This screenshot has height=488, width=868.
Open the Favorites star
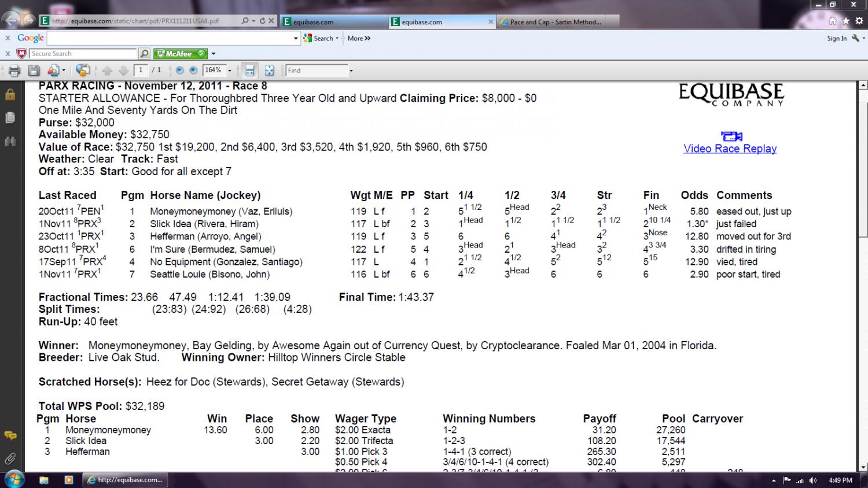click(x=845, y=21)
